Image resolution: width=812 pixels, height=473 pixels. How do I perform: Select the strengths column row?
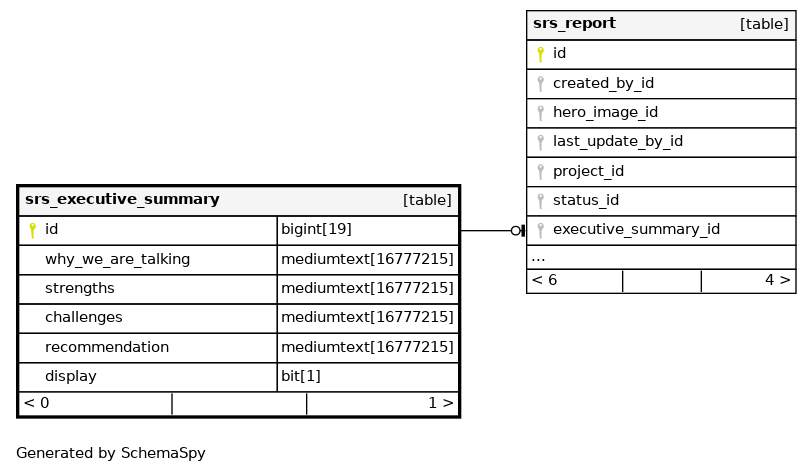coord(80,288)
